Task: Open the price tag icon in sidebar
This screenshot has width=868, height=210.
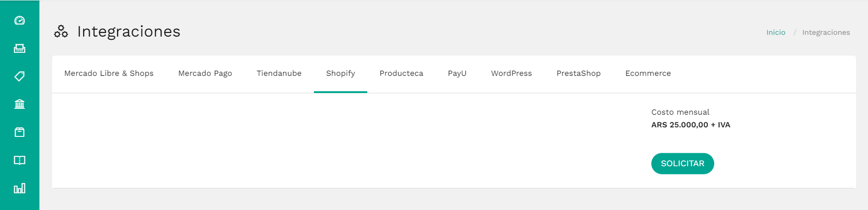Action: 19,76
